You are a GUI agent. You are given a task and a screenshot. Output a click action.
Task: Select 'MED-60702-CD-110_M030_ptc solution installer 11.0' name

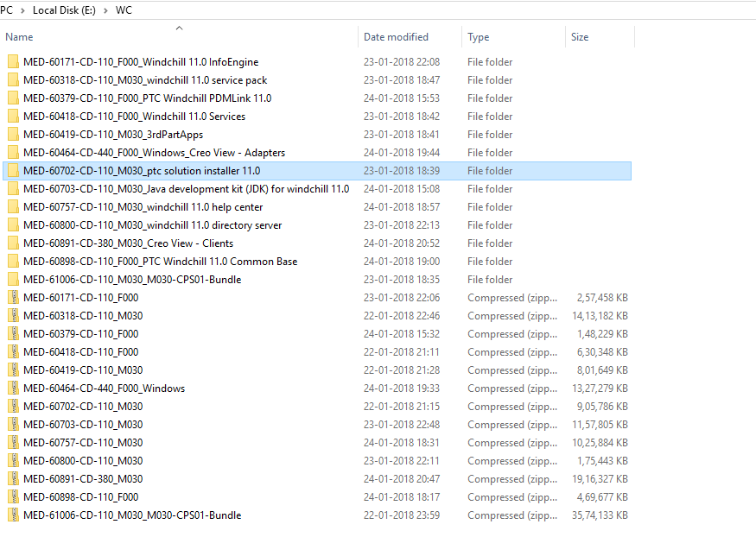coord(142,171)
